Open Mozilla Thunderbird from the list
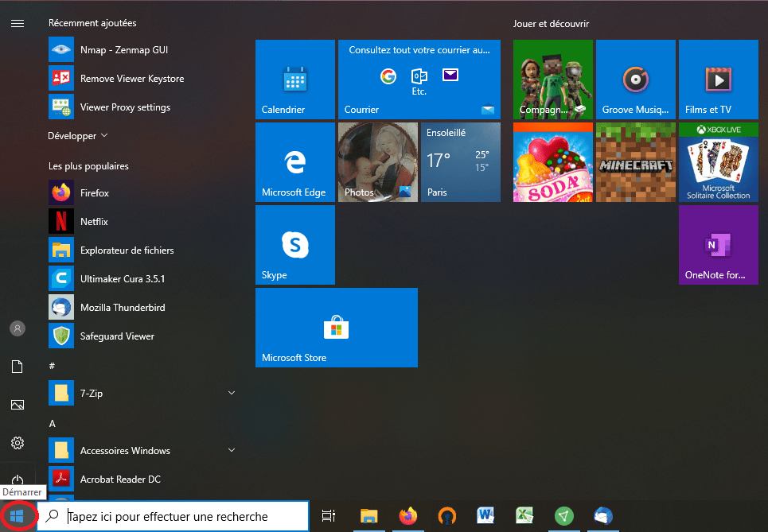 [x=142, y=308]
